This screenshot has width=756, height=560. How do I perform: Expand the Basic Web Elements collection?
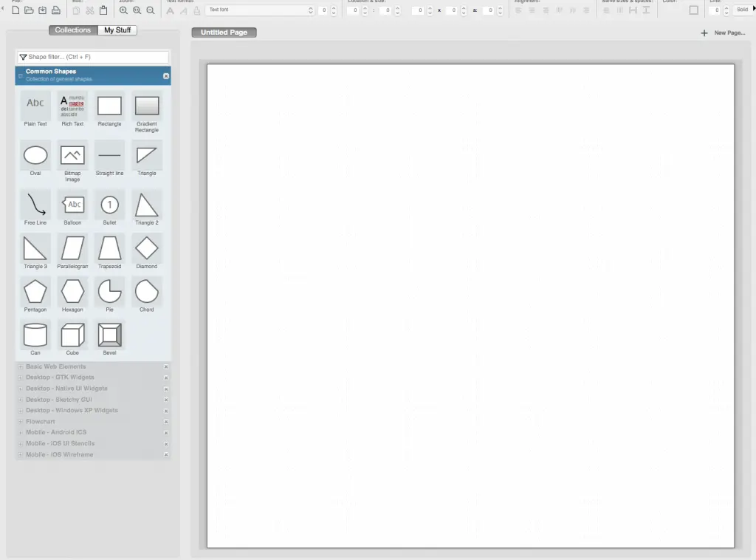tap(55, 366)
